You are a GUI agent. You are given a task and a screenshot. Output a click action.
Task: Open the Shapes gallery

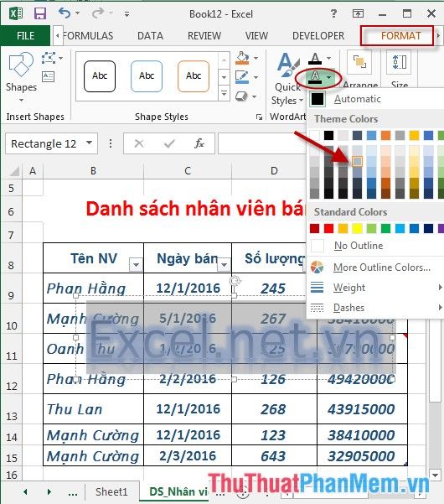tap(21, 76)
